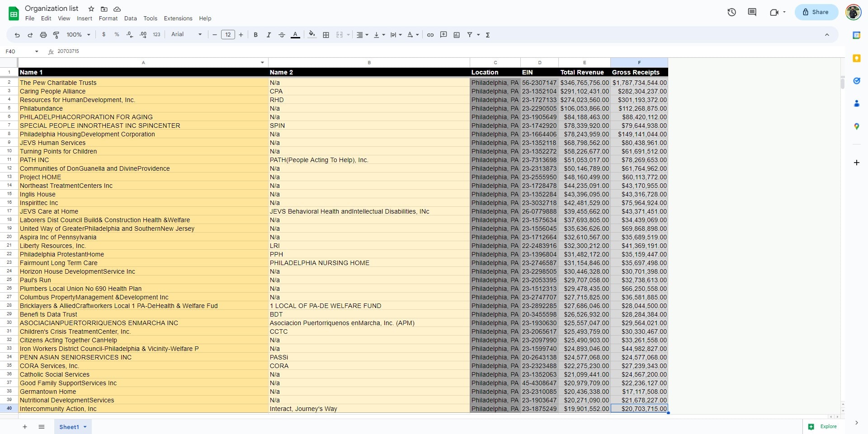This screenshot has height=434, width=868.
Task: Open the Data menu
Action: point(131,19)
